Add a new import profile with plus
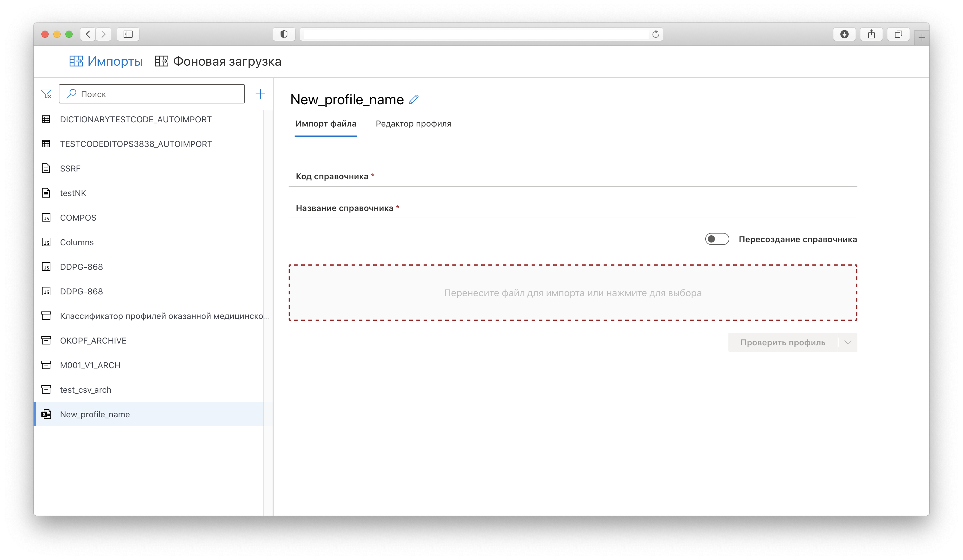The height and width of the screenshot is (560, 963). pyautogui.click(x=260, y=94)
